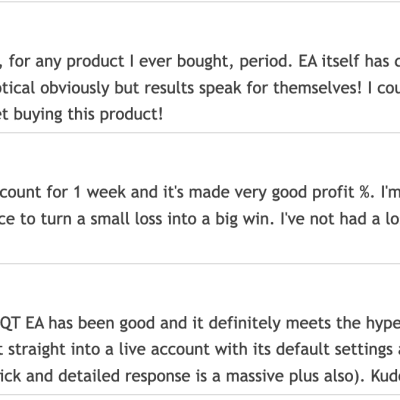This screenshot has height=400, width=400.
Task: Click the separator line above the third review
Action: tap(200, 263)
